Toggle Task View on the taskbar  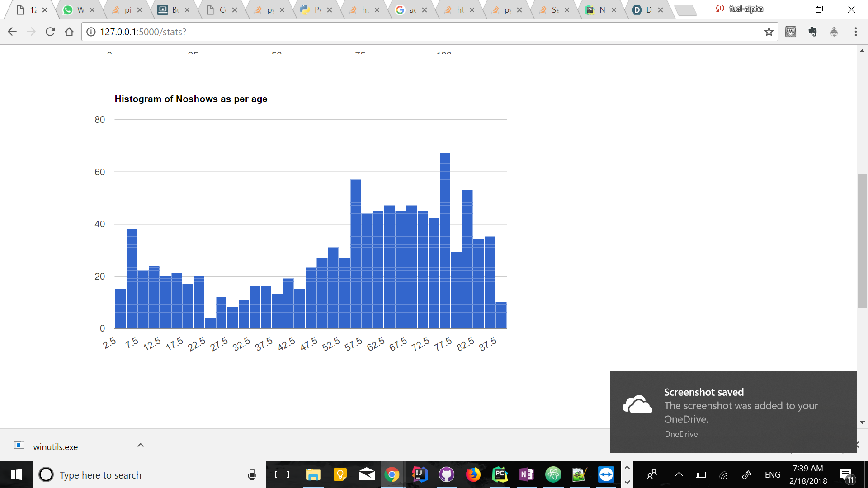(x=282, y=474)
